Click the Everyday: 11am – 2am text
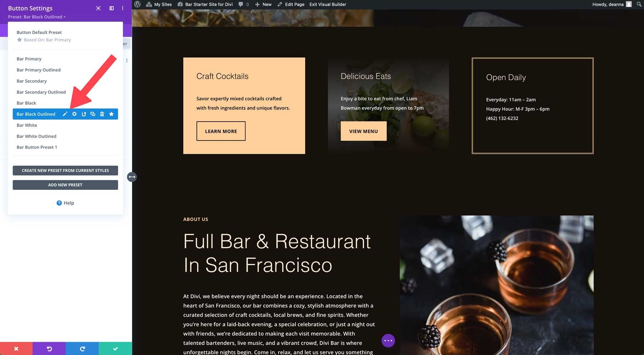Screen dimensions: 644x355 tap(511, 100)
